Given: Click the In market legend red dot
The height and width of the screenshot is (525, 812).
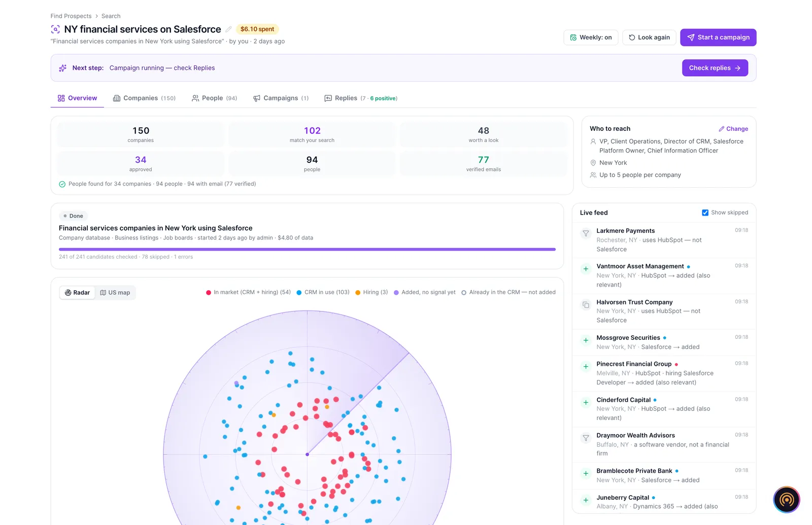Looking at the screenshot, I should tap(209, 293).
